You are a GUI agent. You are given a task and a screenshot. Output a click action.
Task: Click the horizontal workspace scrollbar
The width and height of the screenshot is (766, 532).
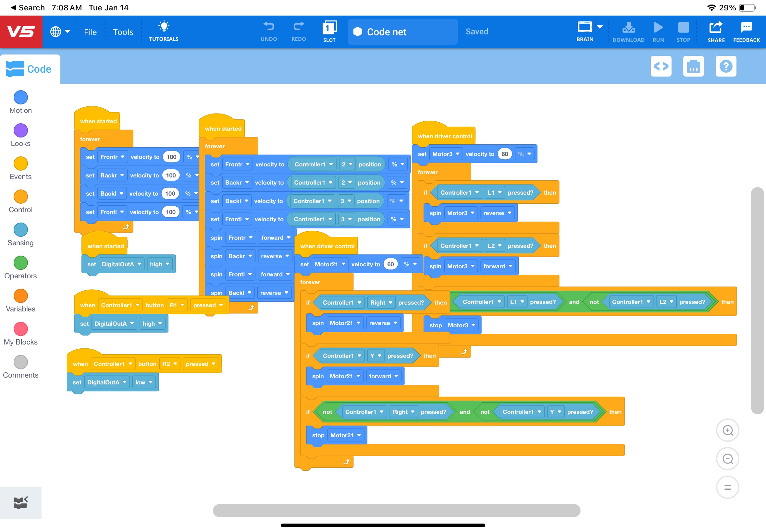coord(396,510)
